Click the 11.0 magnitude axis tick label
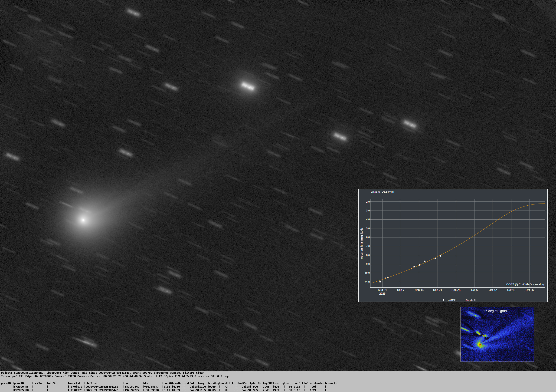The image size is (556, 392). [367, 282]
